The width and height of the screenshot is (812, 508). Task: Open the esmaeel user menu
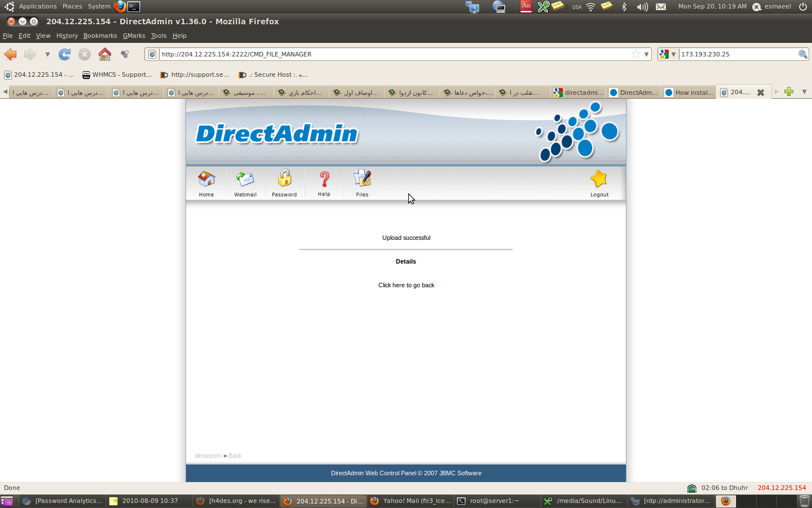[772, 7]
